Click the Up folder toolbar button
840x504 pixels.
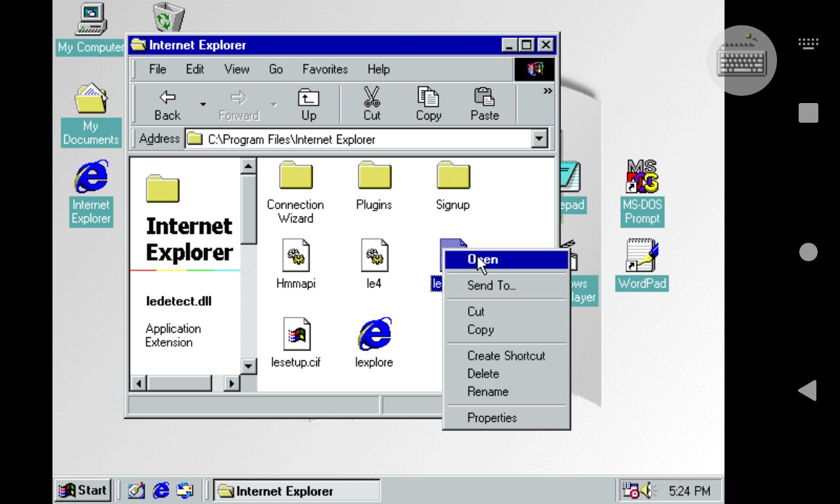[x=308, y=105]
